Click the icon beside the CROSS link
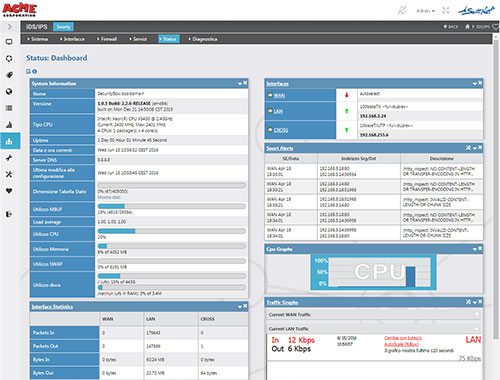 click(270, 130)
